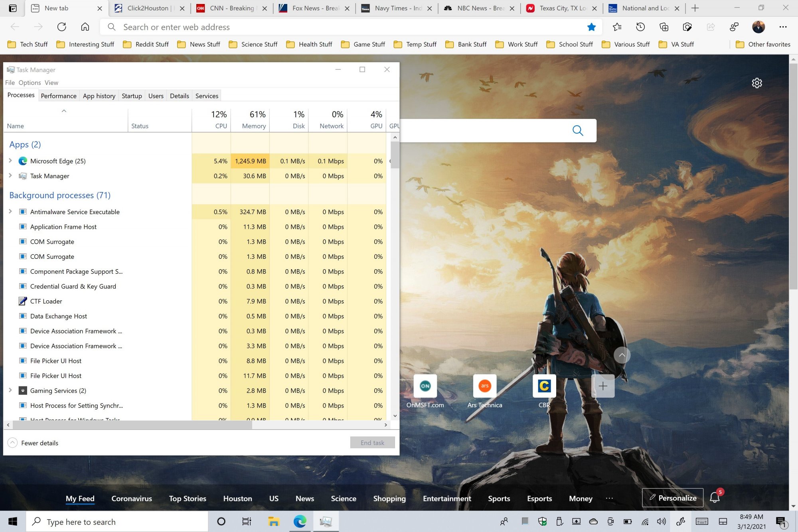Expand the Microsoft Edge (25) process group

pos(10,161)
